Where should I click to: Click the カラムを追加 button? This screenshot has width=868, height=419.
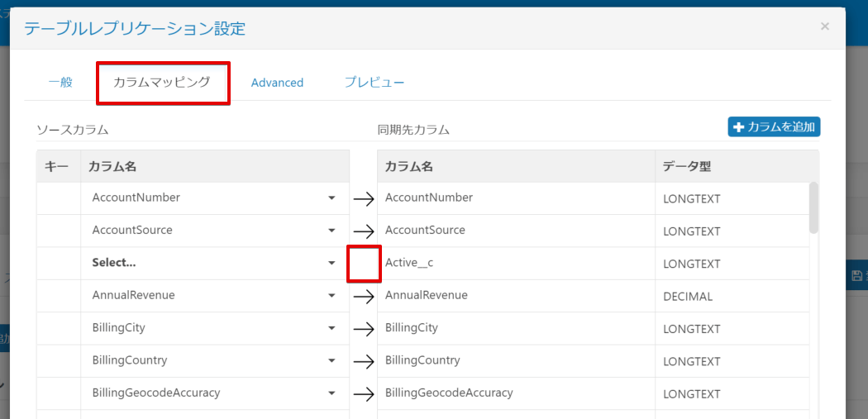pos(774,127)
